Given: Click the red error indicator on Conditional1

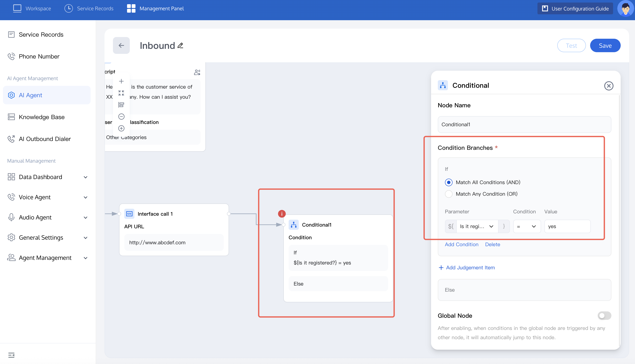Looking at the screenshot, I should (282, 214).
